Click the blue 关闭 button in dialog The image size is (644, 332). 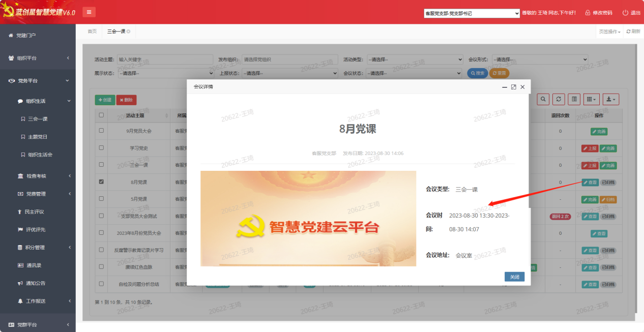tap(514, 277)
